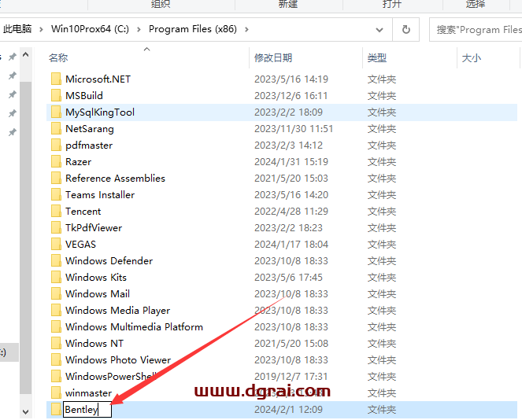Click the pdfmaster folder icon

pos(56,145)
